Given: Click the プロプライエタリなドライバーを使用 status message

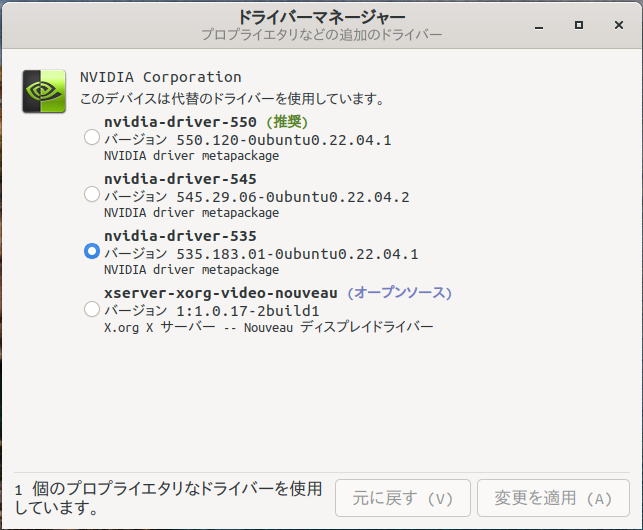Looking at the screenshot, I should [169, 498].
